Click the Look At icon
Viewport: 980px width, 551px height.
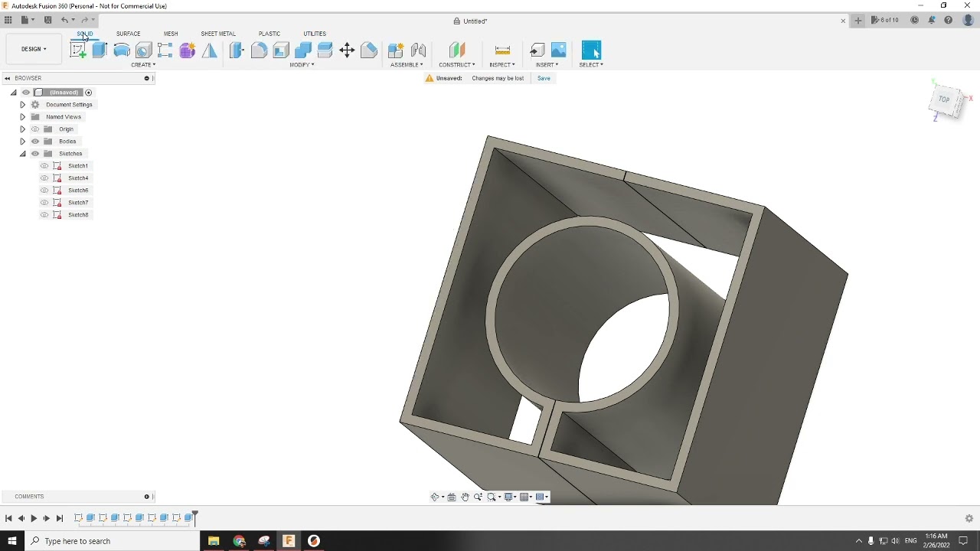coord(452,497)
